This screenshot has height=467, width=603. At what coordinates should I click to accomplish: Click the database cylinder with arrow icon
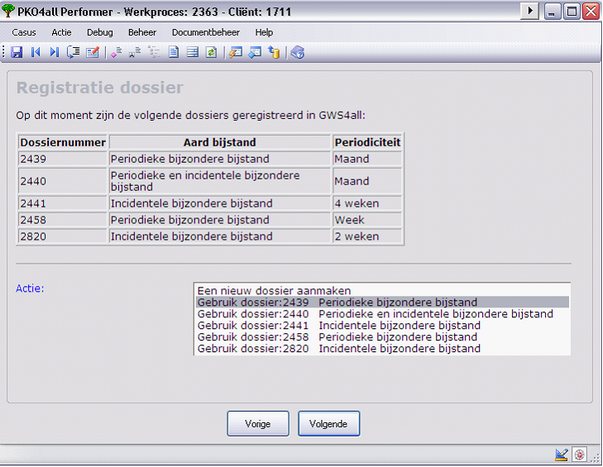pos(274,52)
